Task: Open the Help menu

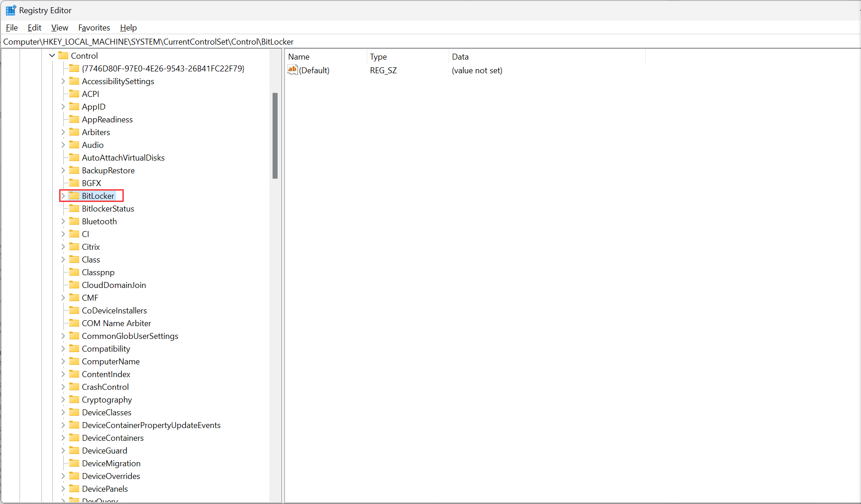Action: tap(128, 28)
